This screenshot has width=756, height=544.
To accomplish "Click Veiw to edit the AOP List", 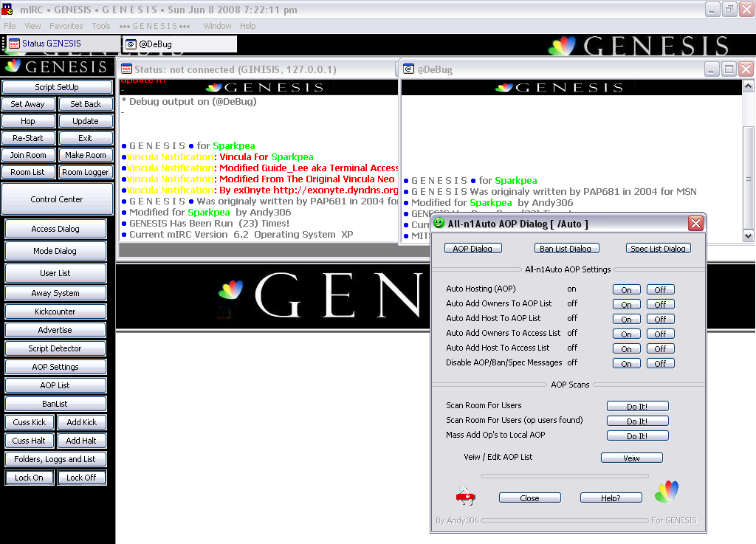I will [632, 458].
